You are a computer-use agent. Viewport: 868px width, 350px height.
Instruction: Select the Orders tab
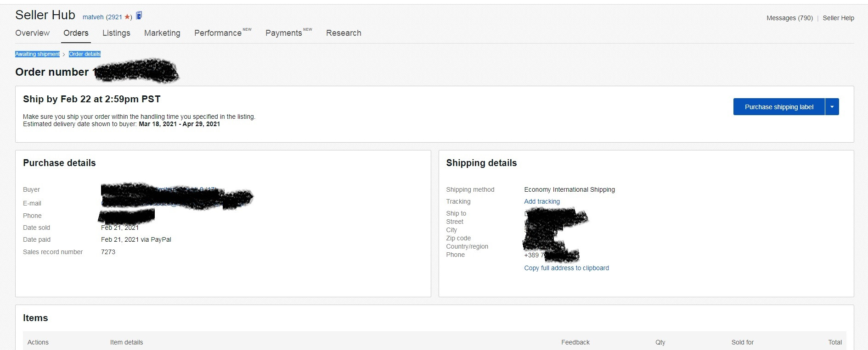click(76, 33)
